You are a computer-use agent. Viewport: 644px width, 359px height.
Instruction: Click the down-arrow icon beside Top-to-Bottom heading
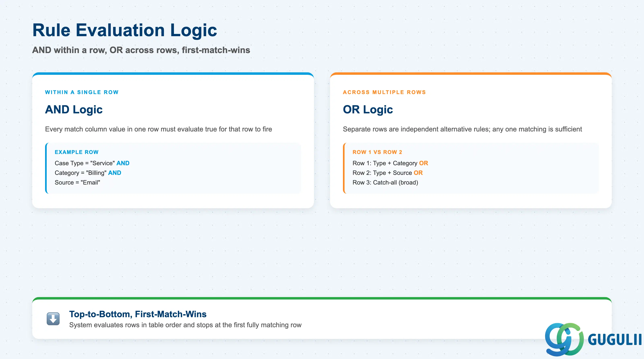click(53, 319)
